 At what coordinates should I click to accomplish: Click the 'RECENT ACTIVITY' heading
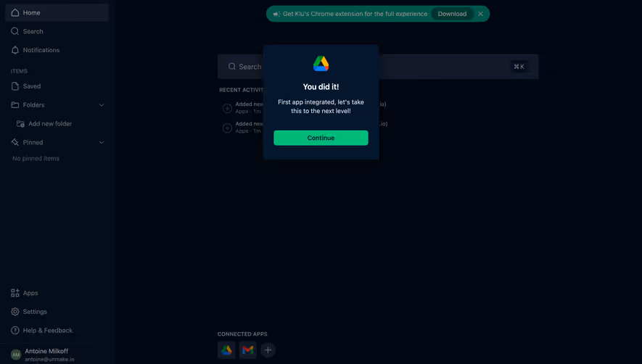(x=242, y=90)
